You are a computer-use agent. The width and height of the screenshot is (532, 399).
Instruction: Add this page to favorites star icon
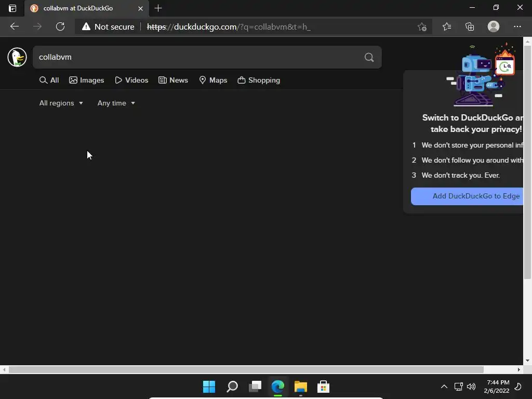pyautogui.click(x=422, y=26)
